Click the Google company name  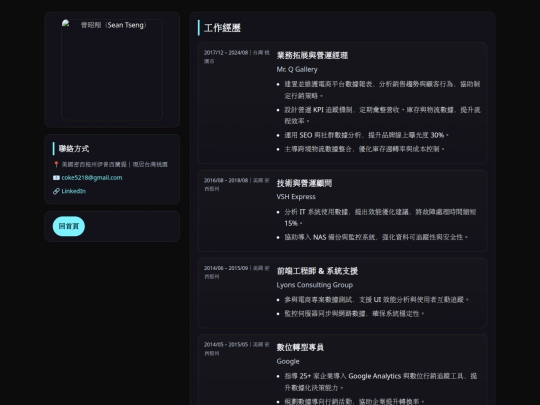[288, 361]
